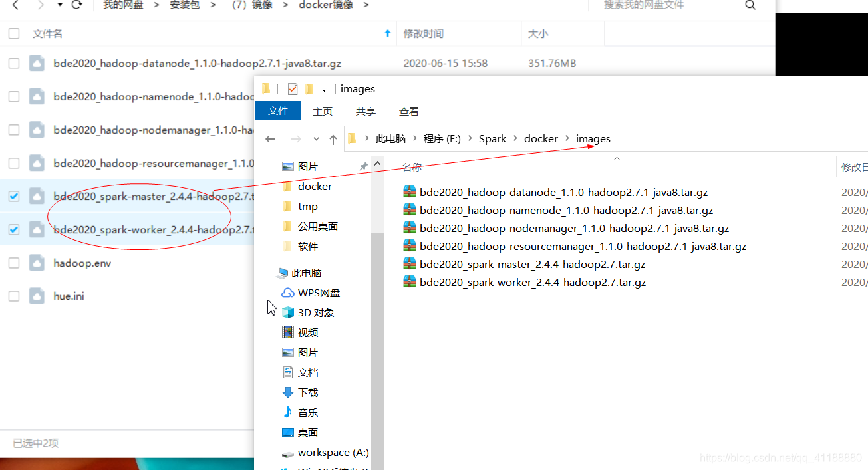Open 软件 folder in navigation pane

[x=308, y=246]
